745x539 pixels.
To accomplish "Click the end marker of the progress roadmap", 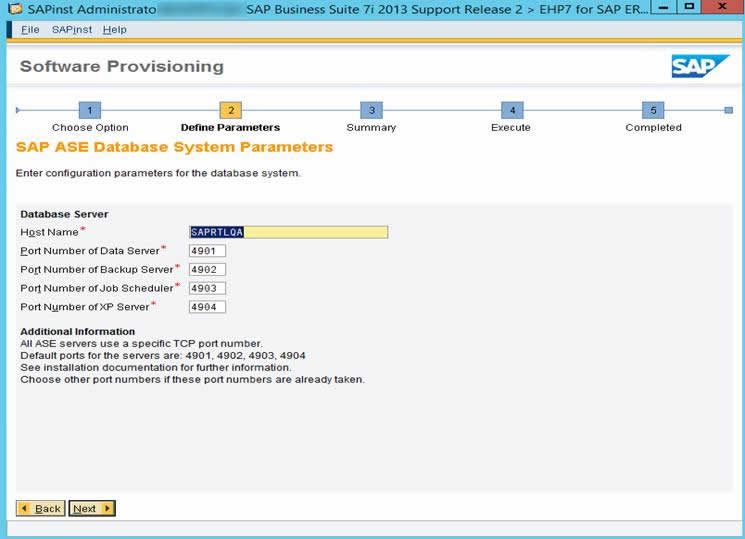I will tap(728, 110).
